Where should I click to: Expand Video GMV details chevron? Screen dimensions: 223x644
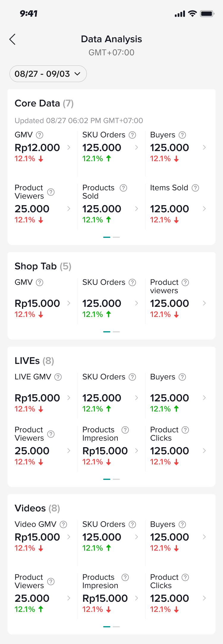(x=69, y=537)
